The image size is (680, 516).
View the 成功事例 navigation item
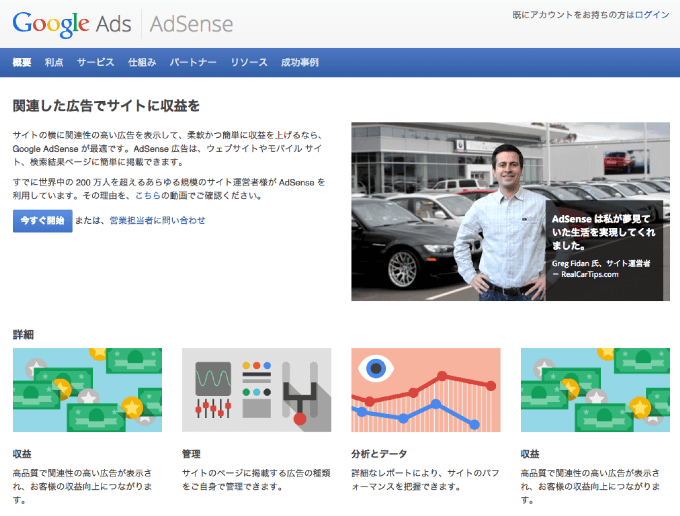pyautogui.click(x=300, y=62)
